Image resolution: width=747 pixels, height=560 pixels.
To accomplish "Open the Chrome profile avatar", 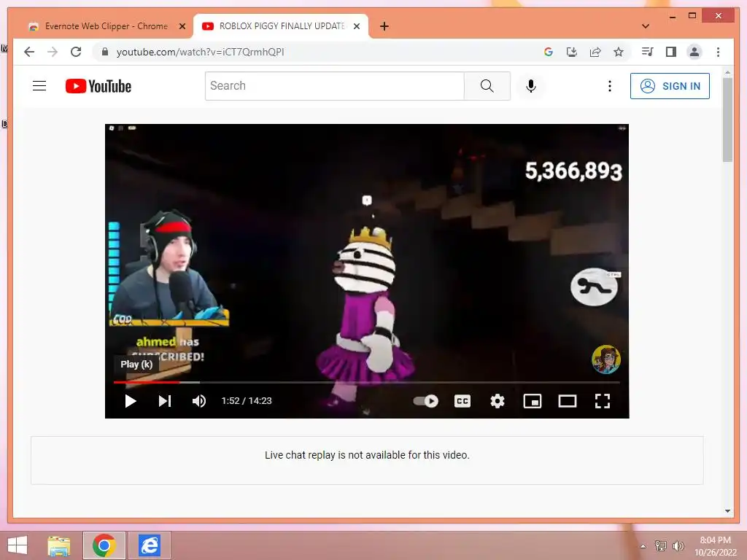I will tap(694, 52).
